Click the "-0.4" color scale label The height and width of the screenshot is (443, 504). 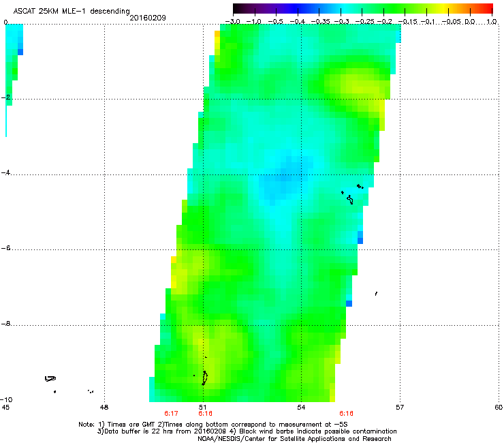click(x=297, y=22)
